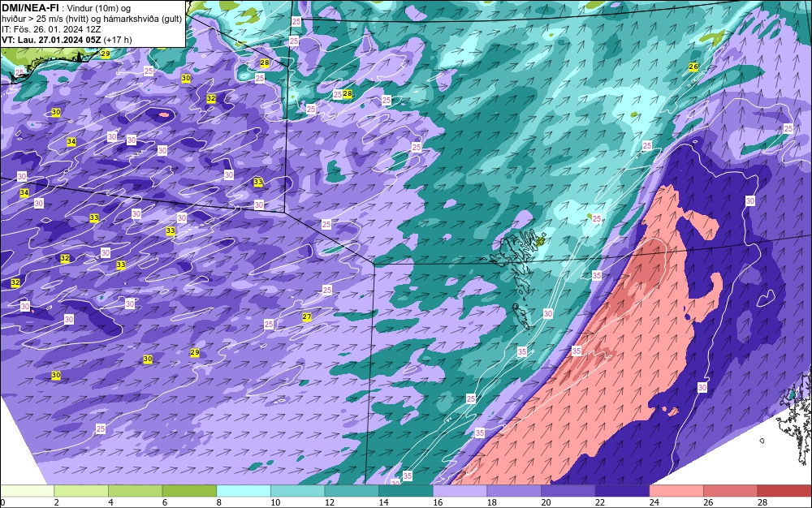Select the legend tick label "22"

(600, 502)
